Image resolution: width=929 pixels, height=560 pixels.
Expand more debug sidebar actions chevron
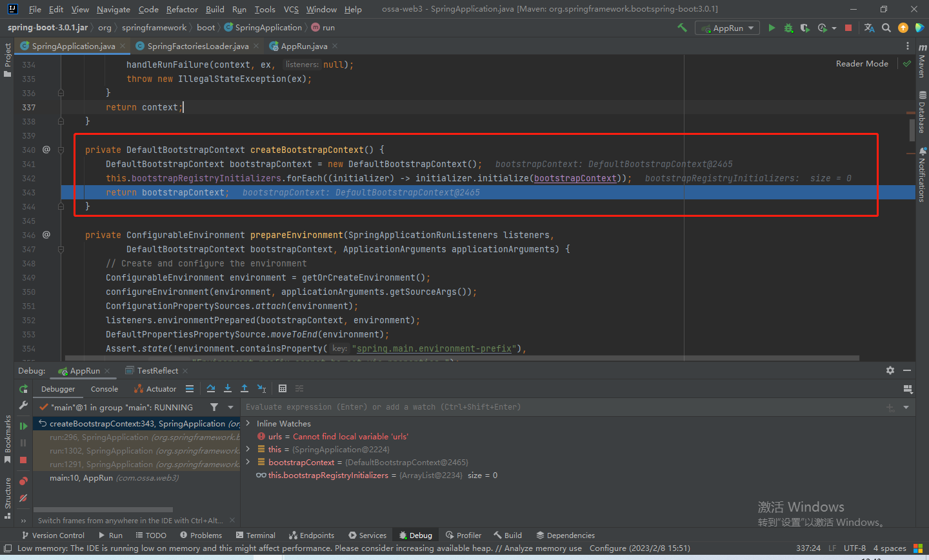23,520
